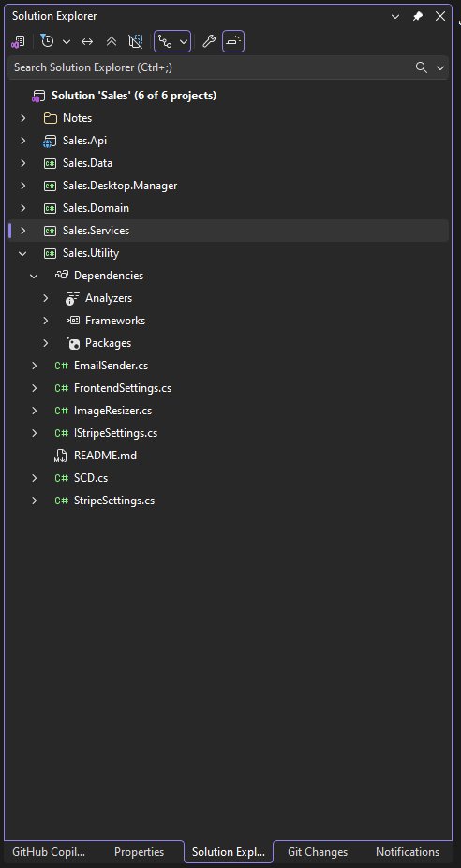Pin the Solution Explorer window
461x868 pixels.
point(418,16)
